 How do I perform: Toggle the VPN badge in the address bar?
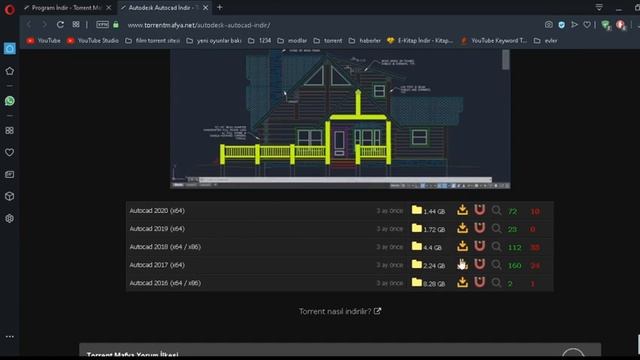click(102, 25)
